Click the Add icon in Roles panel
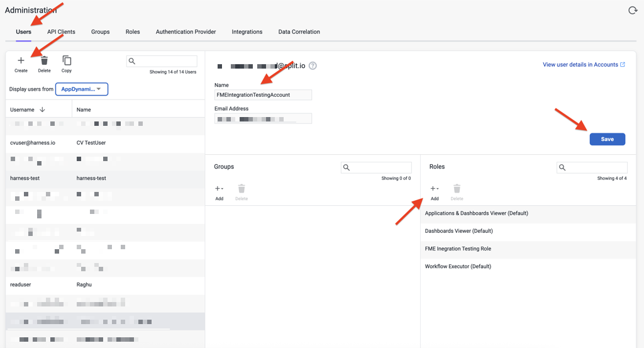 [434, 189]
